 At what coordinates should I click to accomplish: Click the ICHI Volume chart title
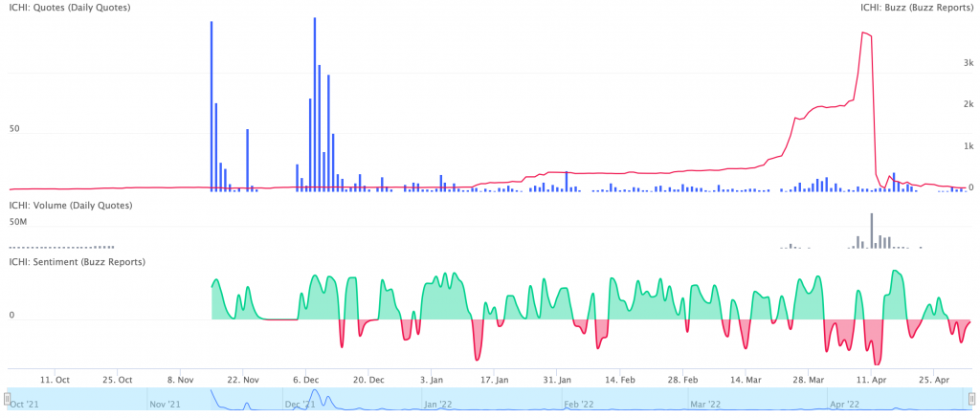coord(71,205)
